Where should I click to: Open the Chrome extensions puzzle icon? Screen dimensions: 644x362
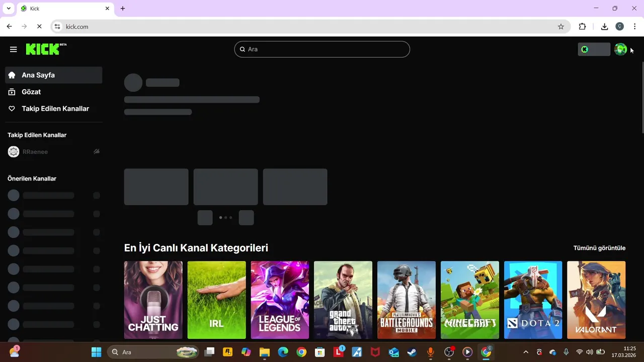(583, 27)
